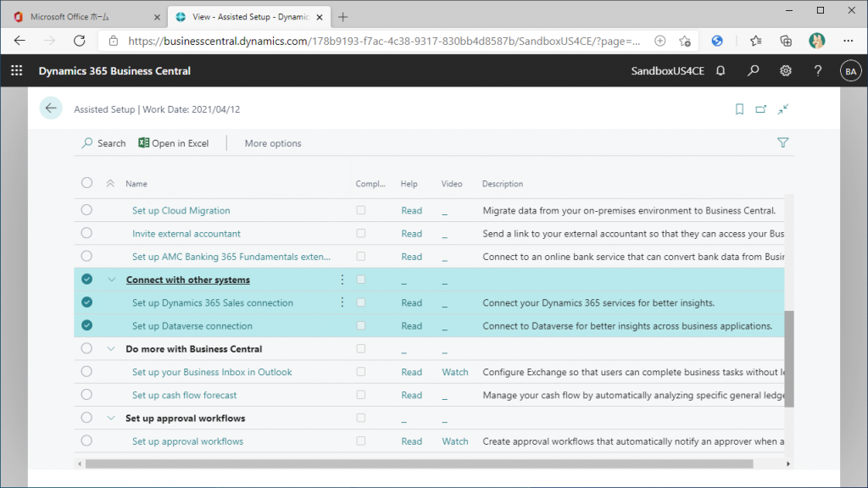Click the blue globe extension icon
The width and height of the screenshot is (868, 488).
point(717,41)
